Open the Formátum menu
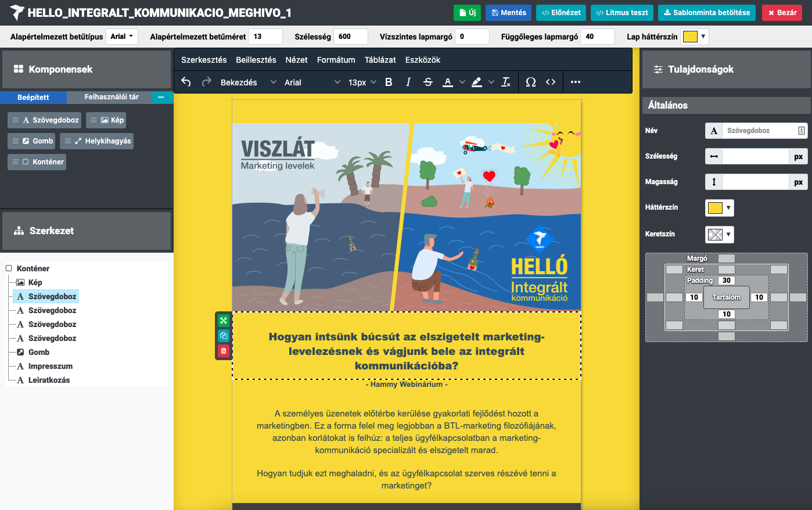This screenshot has height=510, width=812. click(336, 60)
